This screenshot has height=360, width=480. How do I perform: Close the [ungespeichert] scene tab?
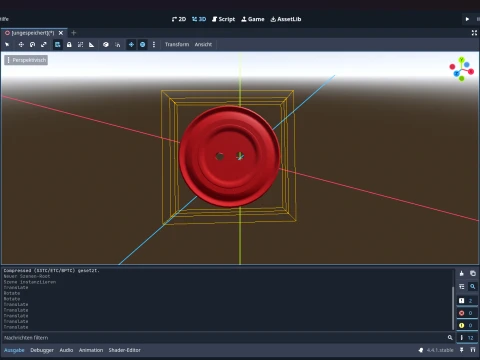[x=61, y=33]
